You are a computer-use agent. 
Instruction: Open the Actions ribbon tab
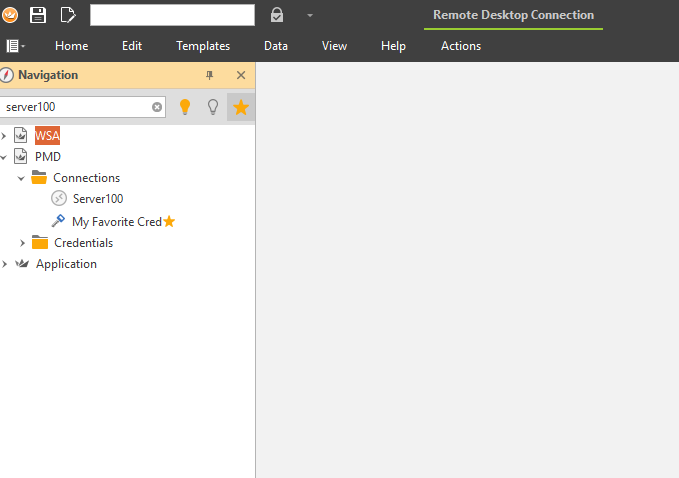coord(460,46)
